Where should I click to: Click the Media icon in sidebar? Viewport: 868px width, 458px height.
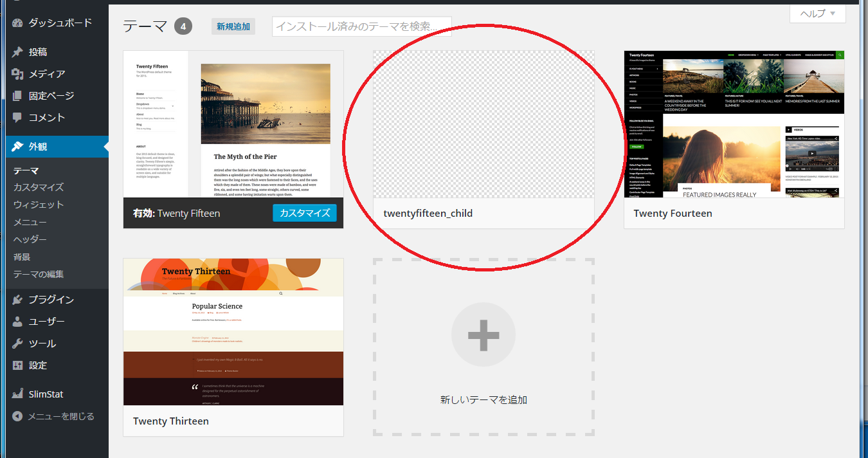(x=17, y=74)
